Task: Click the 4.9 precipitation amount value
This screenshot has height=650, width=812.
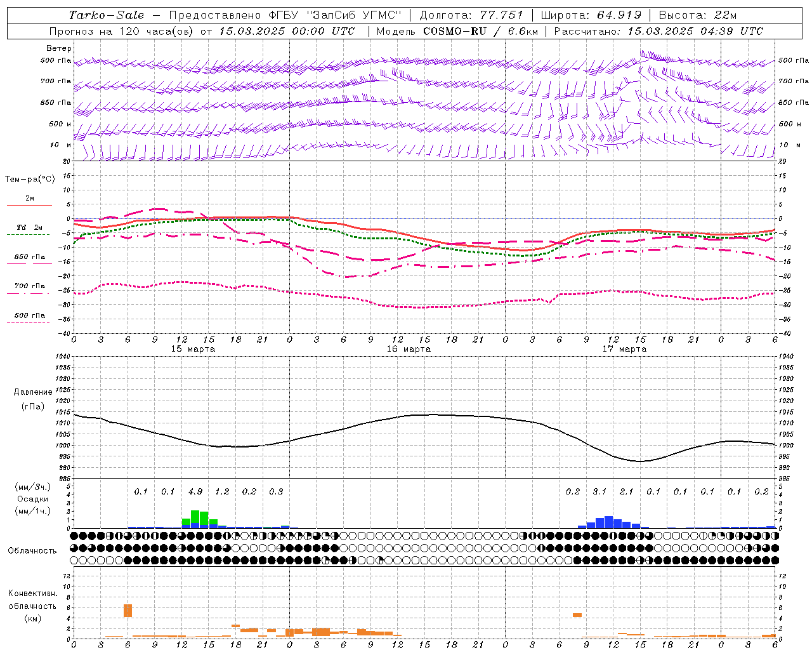Action: click(x=195, y=492)
